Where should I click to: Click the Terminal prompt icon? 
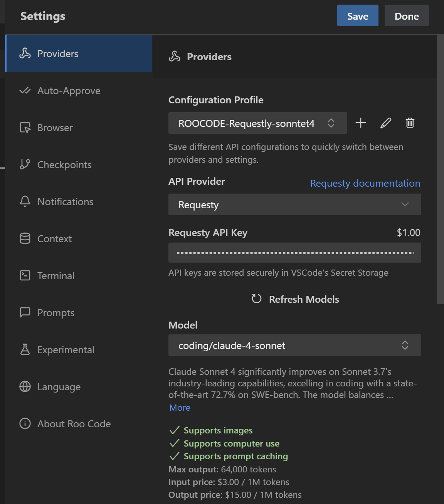pyautogui.click(x=25, y=275)
